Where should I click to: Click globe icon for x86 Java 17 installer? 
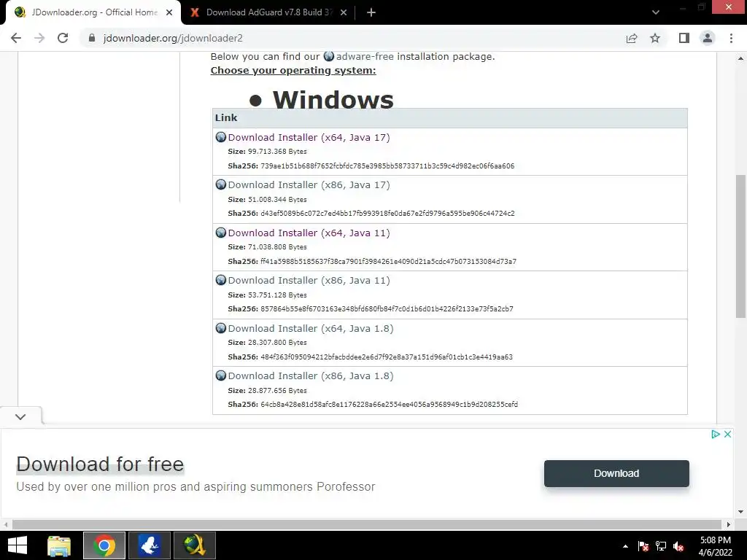[x=220, y=184]
